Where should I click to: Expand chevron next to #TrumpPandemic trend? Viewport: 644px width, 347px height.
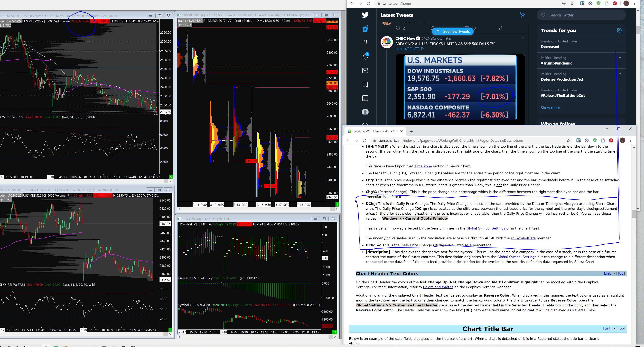[x=620, y=58]
